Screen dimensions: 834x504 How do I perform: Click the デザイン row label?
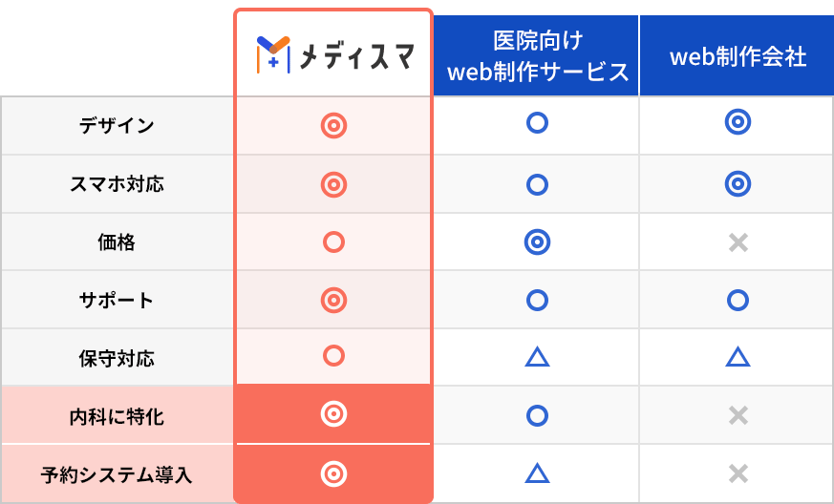click(117, 126)
